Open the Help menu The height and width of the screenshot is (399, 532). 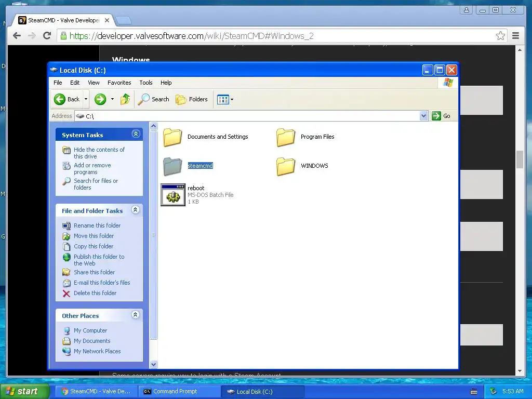point(166,83)
